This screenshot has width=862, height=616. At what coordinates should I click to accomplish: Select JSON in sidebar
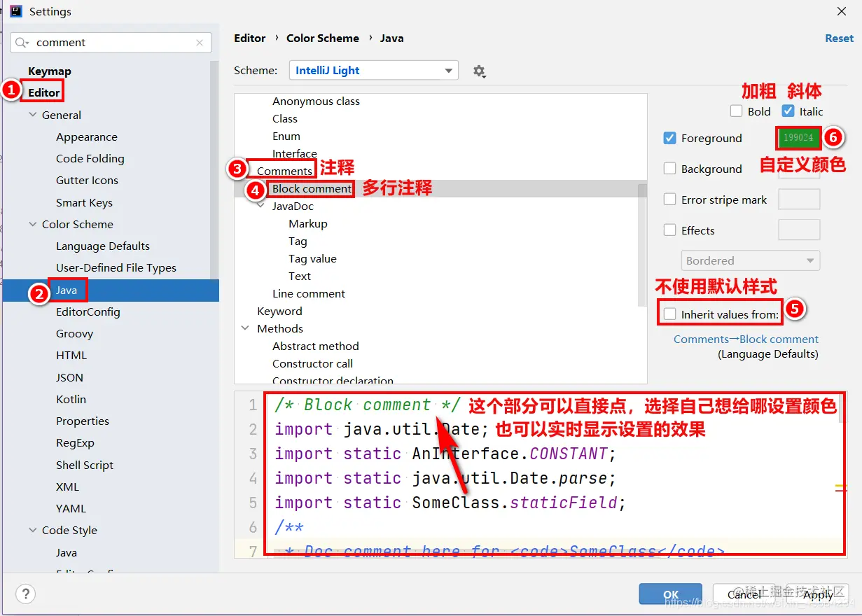point(70,377)
